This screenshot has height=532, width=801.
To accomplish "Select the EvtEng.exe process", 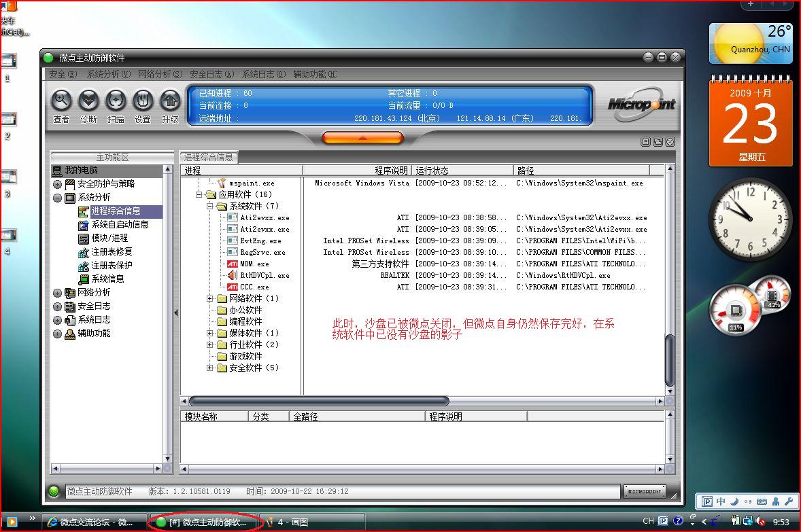I will tap(260, 241).
